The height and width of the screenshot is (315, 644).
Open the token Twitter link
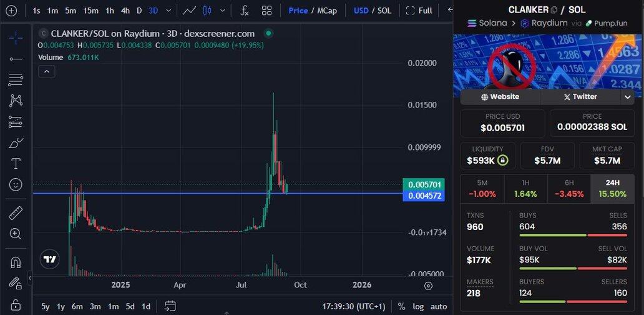580,97
